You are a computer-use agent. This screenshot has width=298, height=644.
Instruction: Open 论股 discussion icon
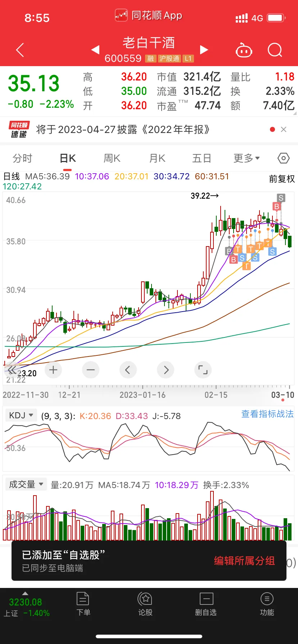click(145, 604)
